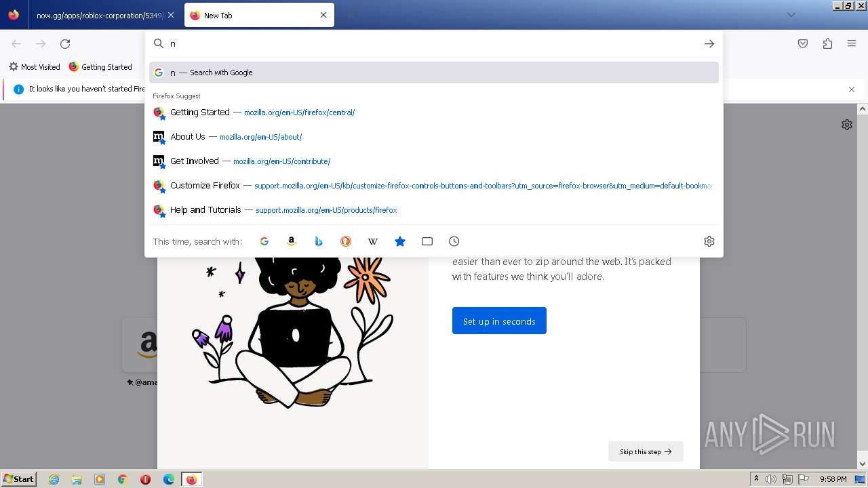Search this time with Google icon
The height and width of the screenshot is (488, 868).
[x=264, y=241]
